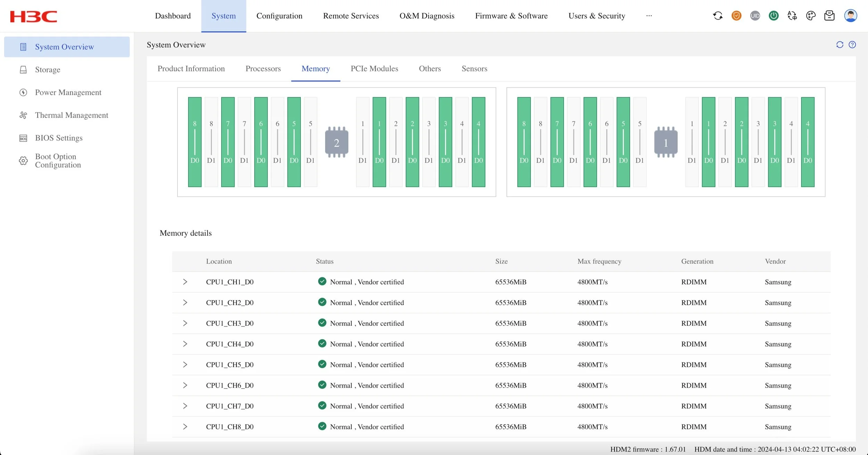Toggle the UID LED indicator

(755, 16)
